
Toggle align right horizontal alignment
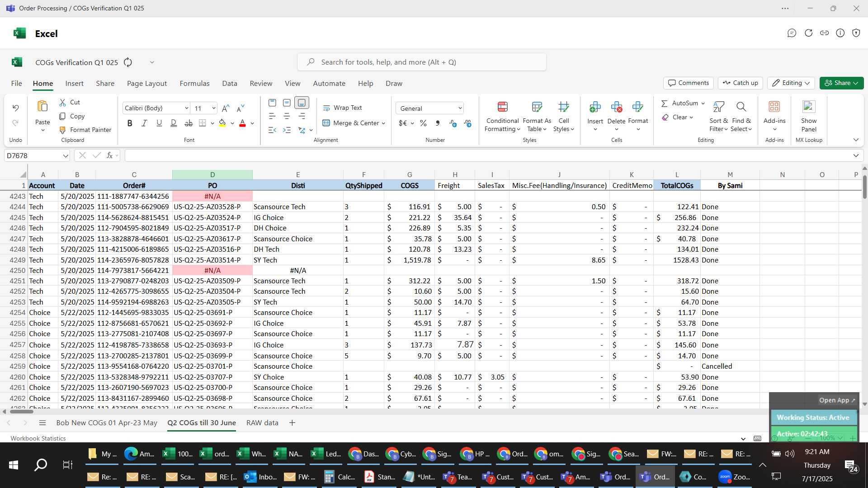pyautogui.click(x=302, y=117)
